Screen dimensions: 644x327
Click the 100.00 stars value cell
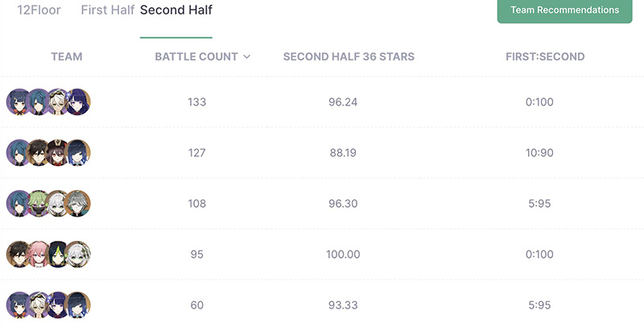tap(343, 255)
